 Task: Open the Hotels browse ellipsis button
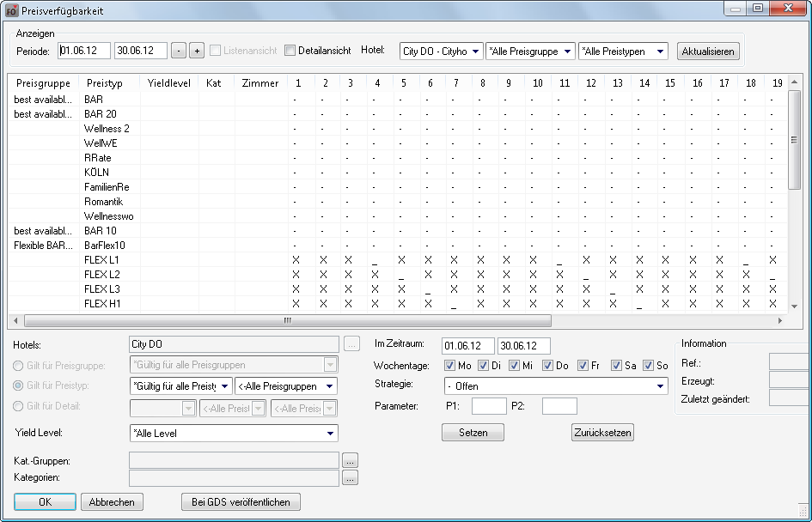coord(351,344)
